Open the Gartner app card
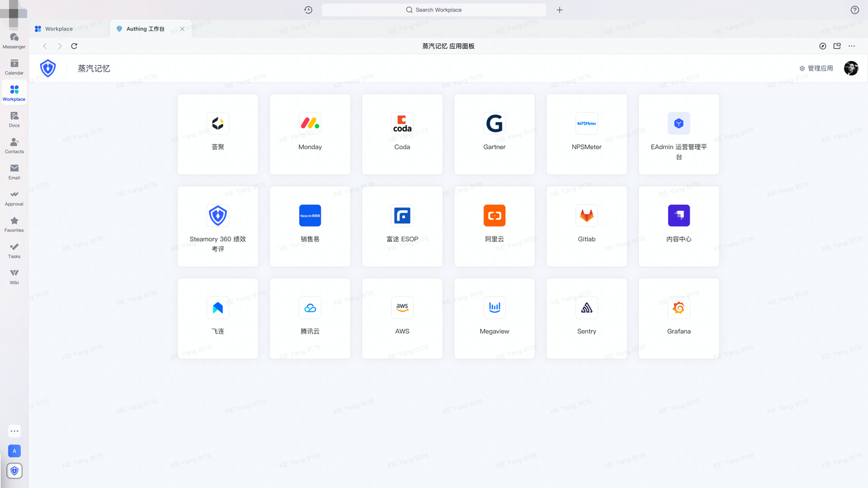This screenshot has width=868, height=488. [x=494, y=134]
